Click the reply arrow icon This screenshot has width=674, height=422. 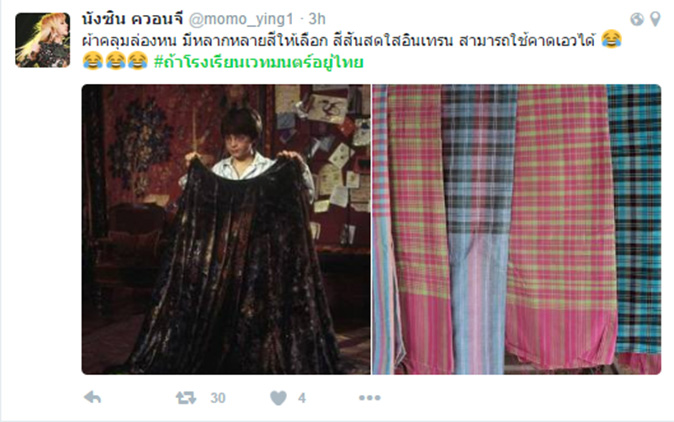92,398
